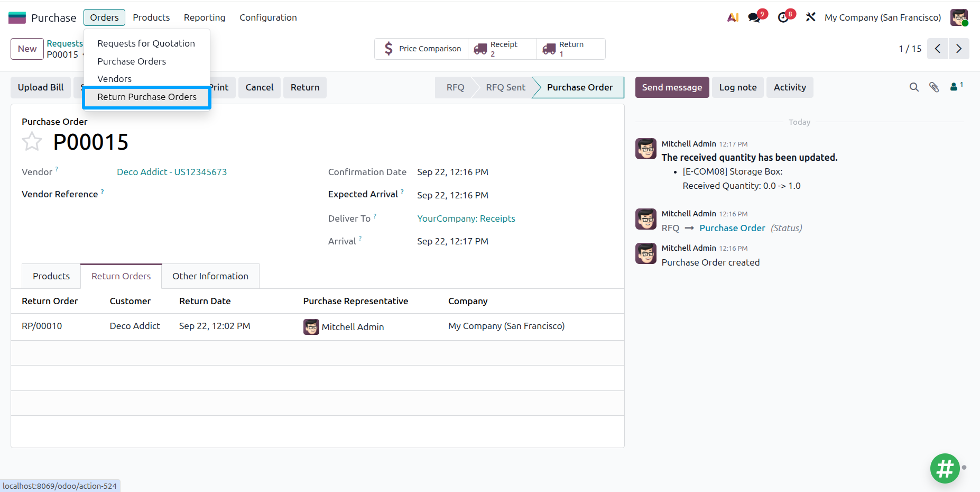This screenshot has width=980, height=492.
Task: Search messages with the magnifier icon
Action: coord(914,87)
